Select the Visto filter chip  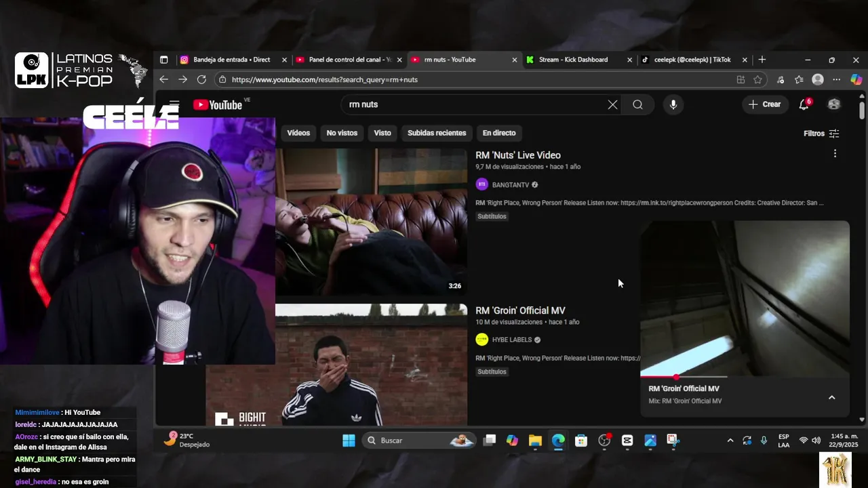point(382,133)
